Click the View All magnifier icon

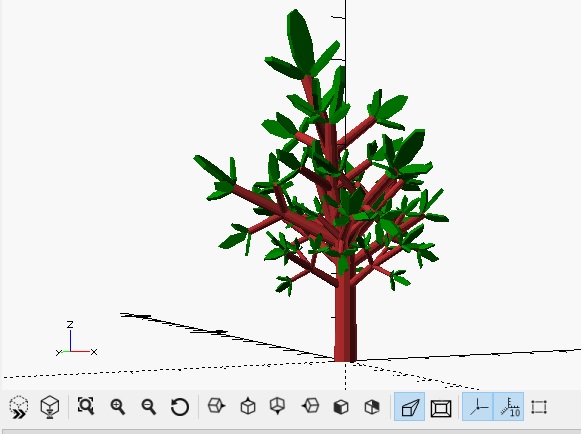86,406
